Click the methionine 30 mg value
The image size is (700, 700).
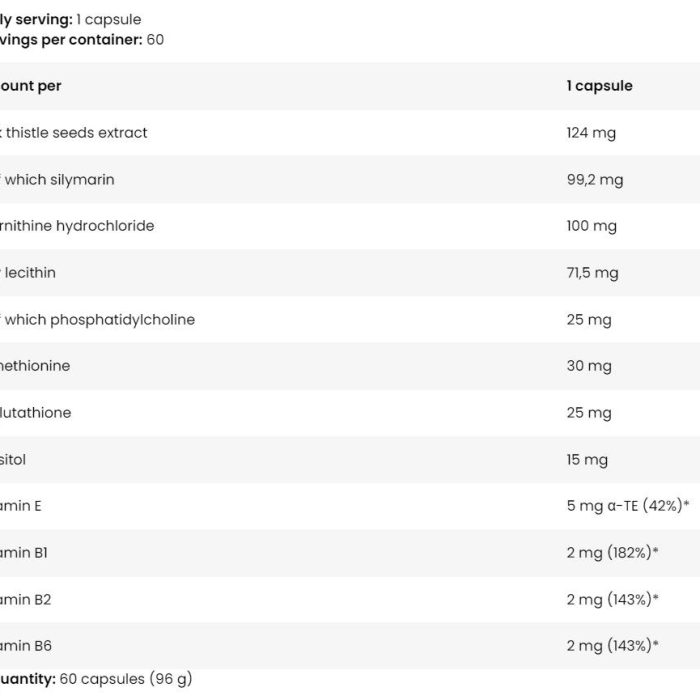coord(589,366)
